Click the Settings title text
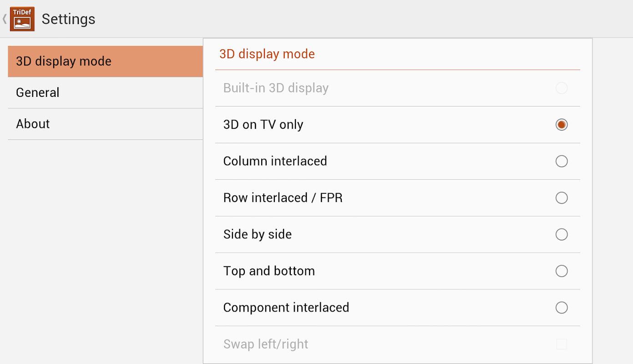The width and height of the screenshot is (633, 364). [69, 19]
